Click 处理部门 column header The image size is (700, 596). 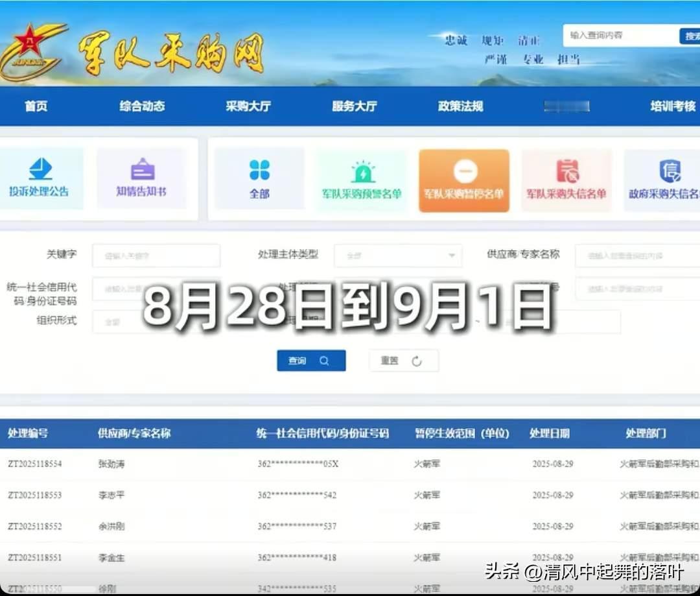pos(646,433)
